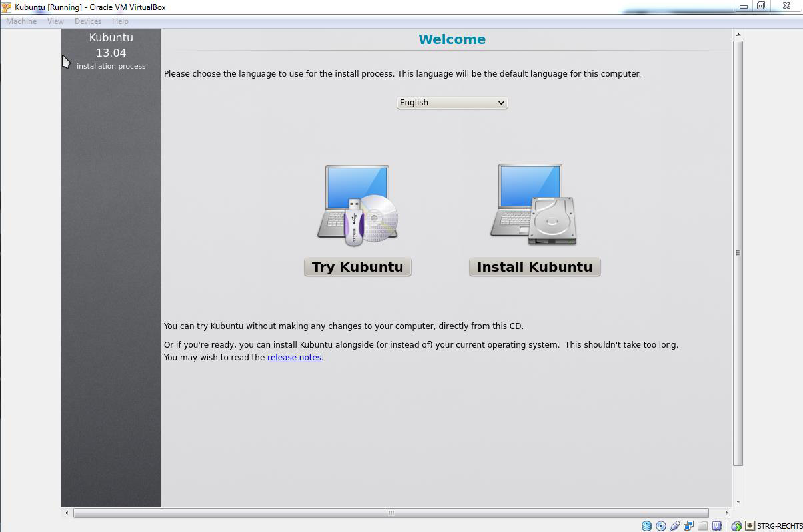
Task: Click the hard disk activity status icon
Action: (x=646, y=526)
